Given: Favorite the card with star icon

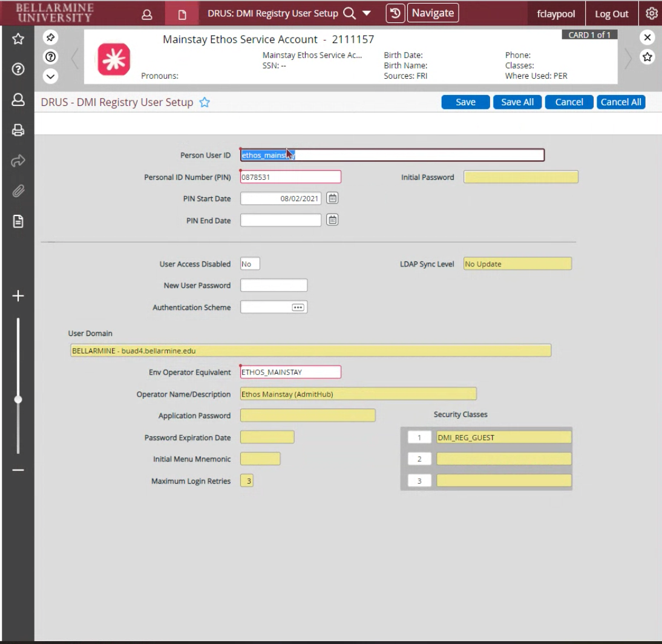Looking at the screenshot, I should click(x=647, y=56).
